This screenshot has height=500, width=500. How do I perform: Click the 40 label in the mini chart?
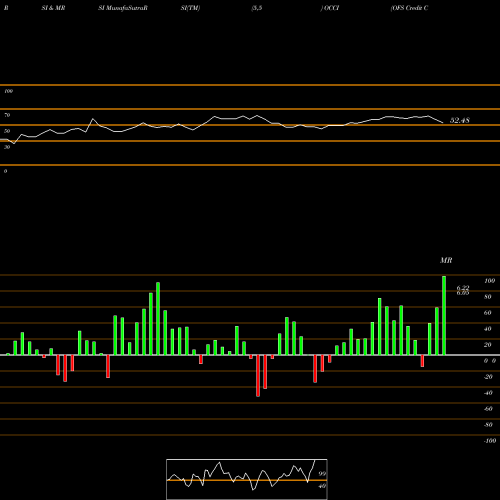(x=322, y=486)
